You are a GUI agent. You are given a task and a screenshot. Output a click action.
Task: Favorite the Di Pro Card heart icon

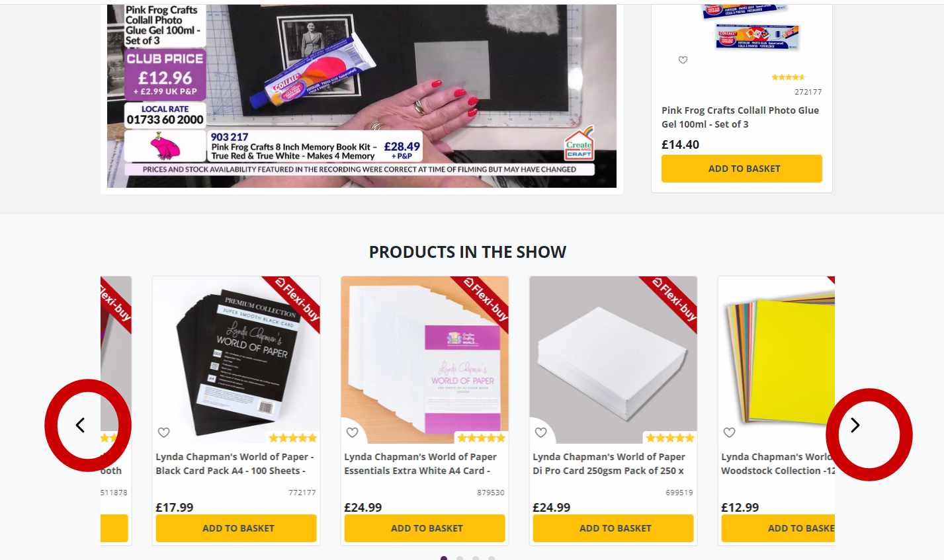tap(541, 432)
